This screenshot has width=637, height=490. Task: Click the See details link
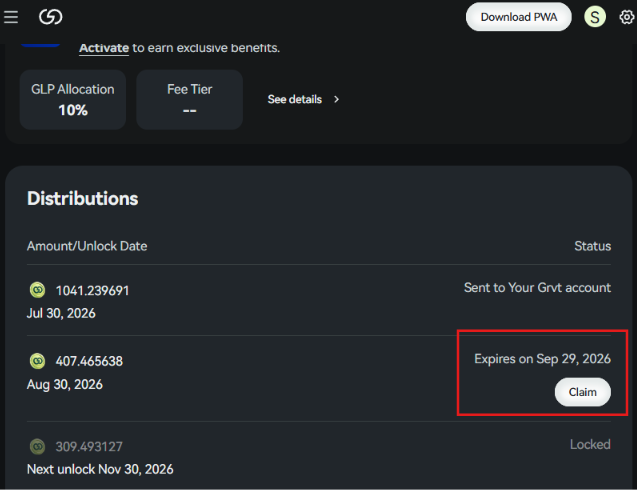pyautogui.click(x=295, y=99)
